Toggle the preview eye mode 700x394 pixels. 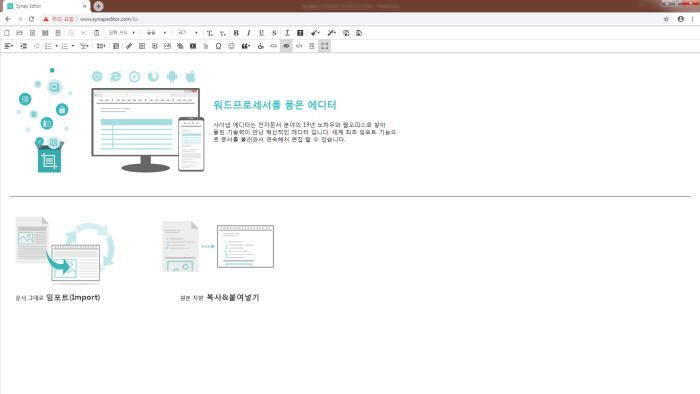click(286, 46)
